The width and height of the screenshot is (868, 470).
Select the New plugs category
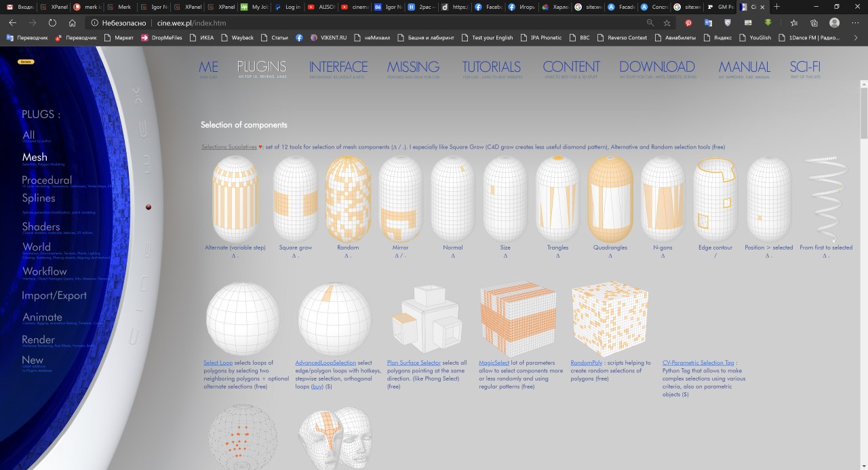click(x=33, y=360)
